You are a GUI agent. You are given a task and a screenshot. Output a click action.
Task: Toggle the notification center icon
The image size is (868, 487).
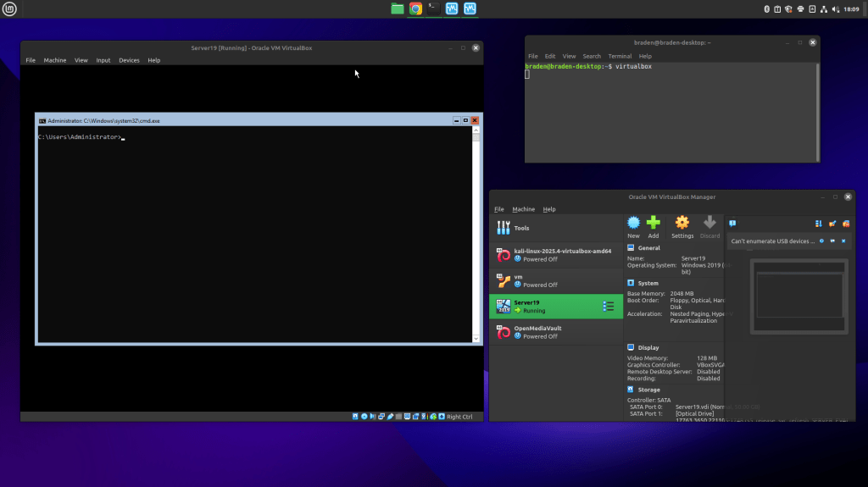coord(732,224)
